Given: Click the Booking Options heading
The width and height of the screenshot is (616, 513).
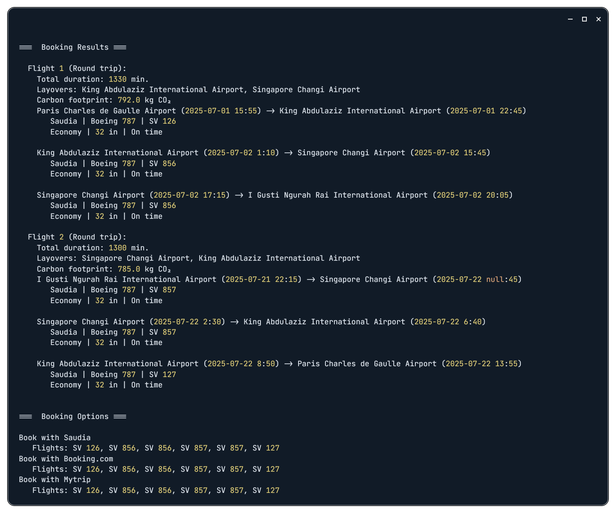Looking at the screenshot, I should tap(75, 415).
